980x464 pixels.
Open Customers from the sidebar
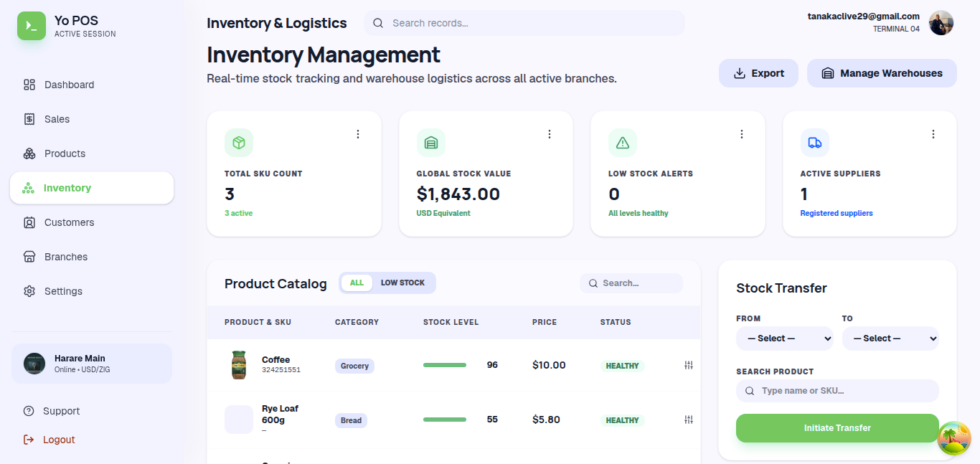pyautogui.click(x=92, y=222)
